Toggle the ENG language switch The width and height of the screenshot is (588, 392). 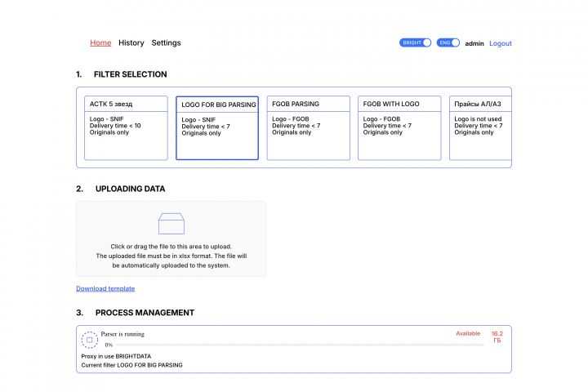click(x=448, y=42)
